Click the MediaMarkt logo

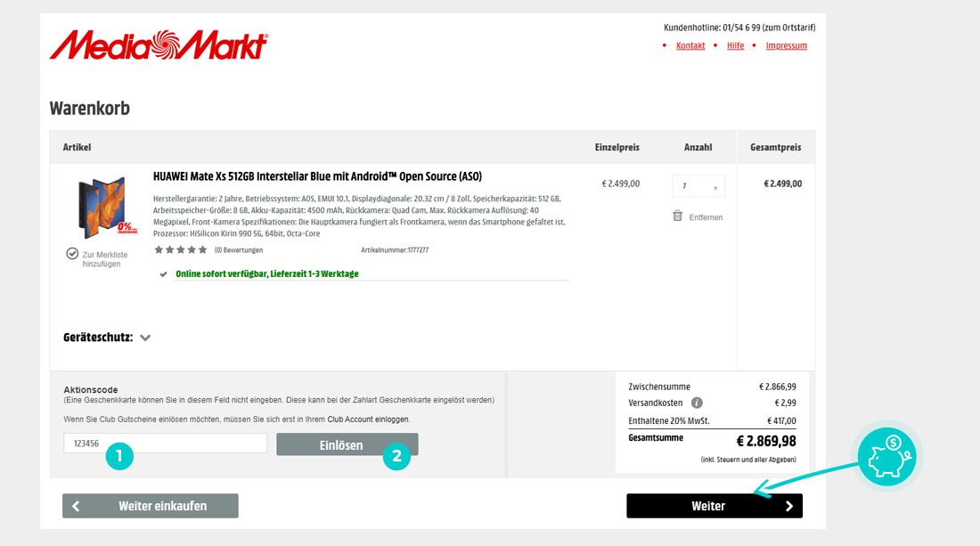[159, 45]
